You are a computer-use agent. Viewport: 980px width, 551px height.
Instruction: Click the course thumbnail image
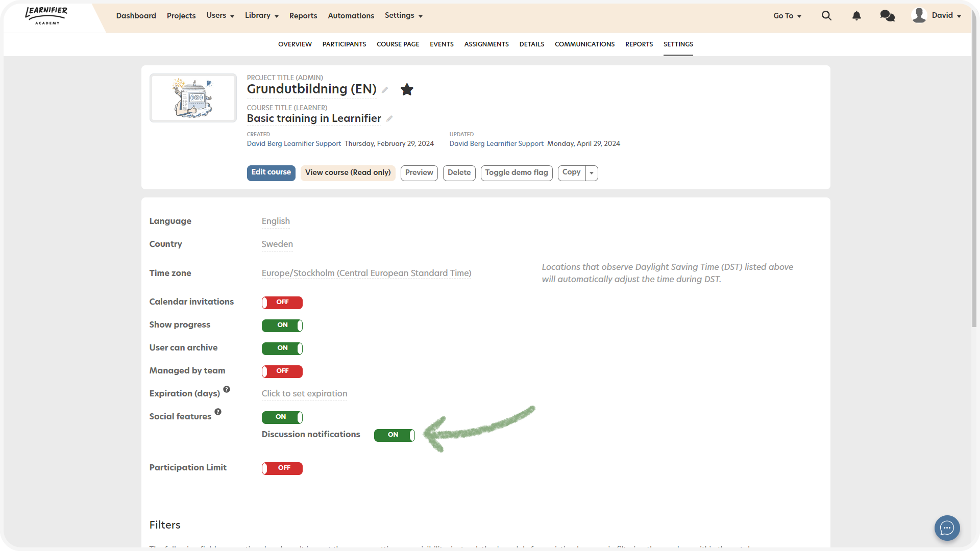click(x=193, y=98)
